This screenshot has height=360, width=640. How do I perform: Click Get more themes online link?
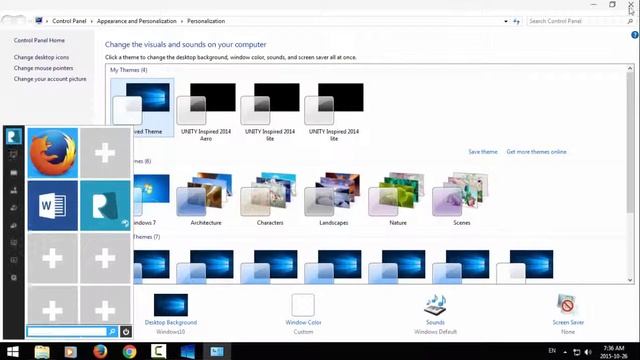pos(536,152)
